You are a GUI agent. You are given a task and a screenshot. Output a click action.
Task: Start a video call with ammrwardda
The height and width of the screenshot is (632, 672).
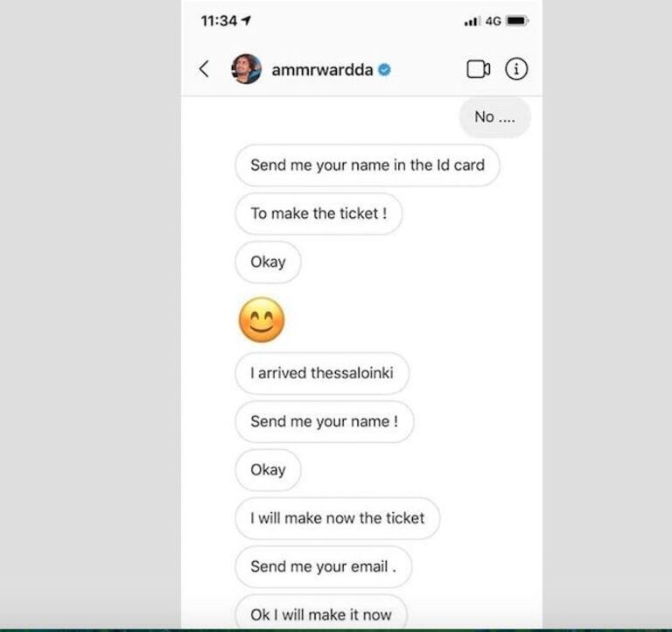click(x=478, y=69)
